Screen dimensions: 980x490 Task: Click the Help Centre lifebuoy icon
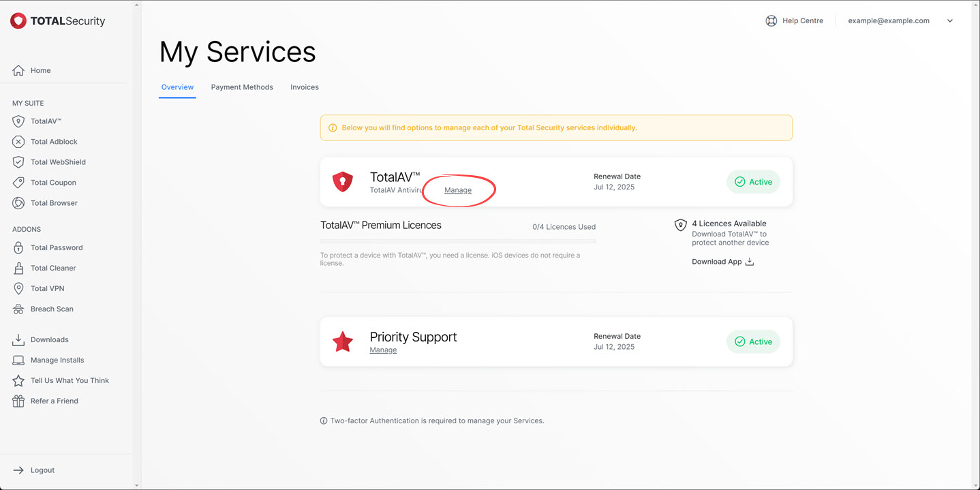771,21
